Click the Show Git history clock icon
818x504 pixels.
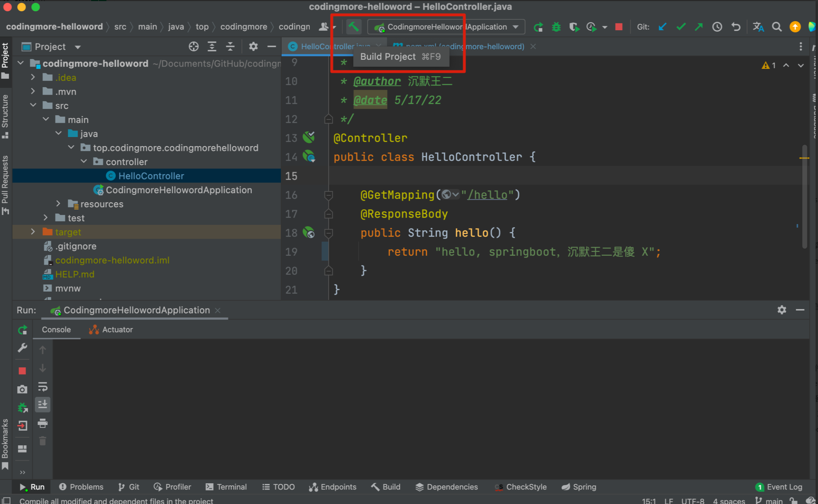pos(717,27)
